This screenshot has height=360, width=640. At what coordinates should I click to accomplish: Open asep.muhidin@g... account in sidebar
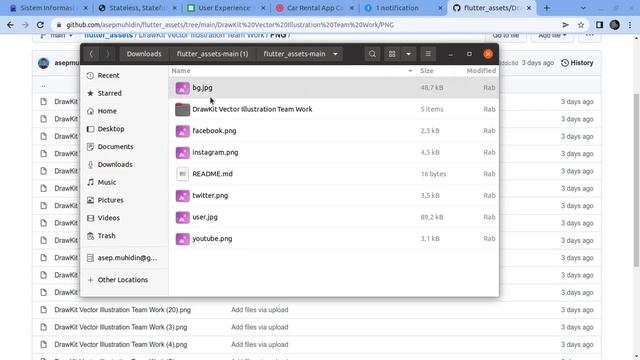pyautogui.click(x=124, y=258)
